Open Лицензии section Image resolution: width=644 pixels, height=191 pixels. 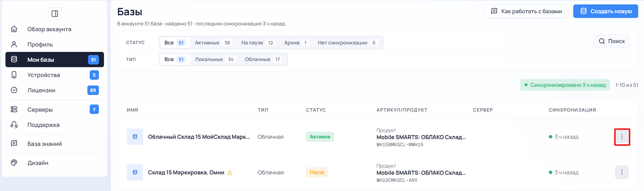click(55, 90)
